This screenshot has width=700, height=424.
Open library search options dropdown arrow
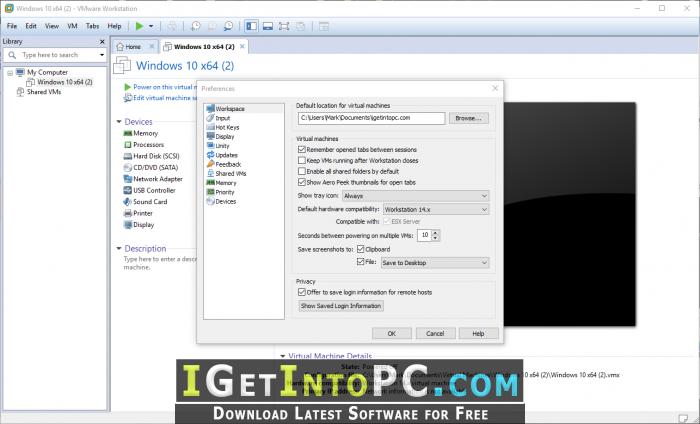(x=102, y=55)
